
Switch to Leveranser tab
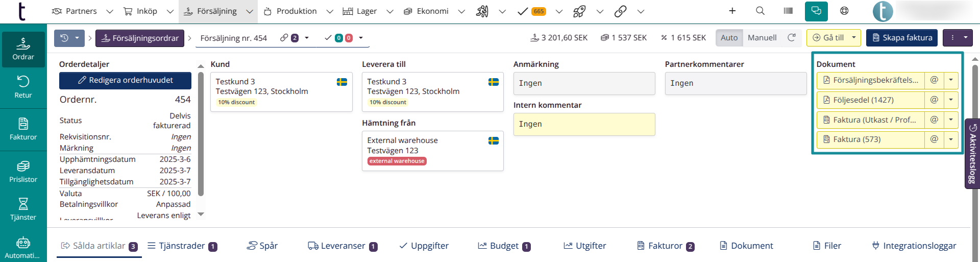[x=342, y=246]
